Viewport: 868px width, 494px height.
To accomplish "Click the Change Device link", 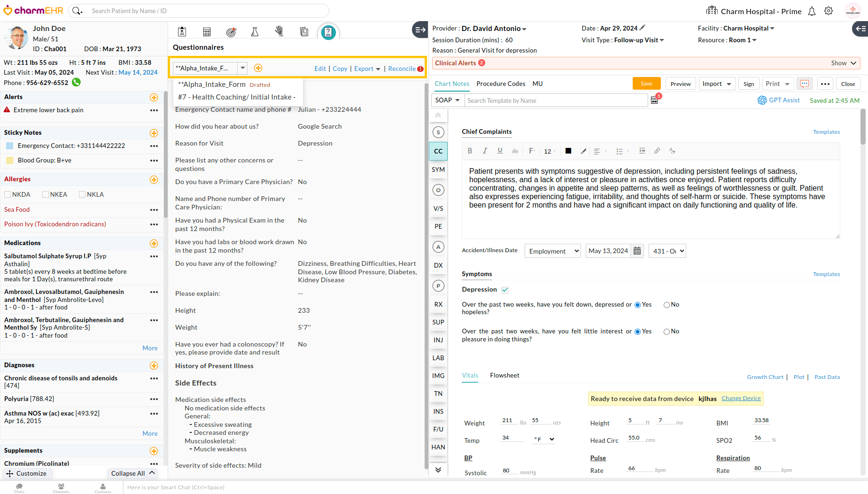I will pos(741,398).
